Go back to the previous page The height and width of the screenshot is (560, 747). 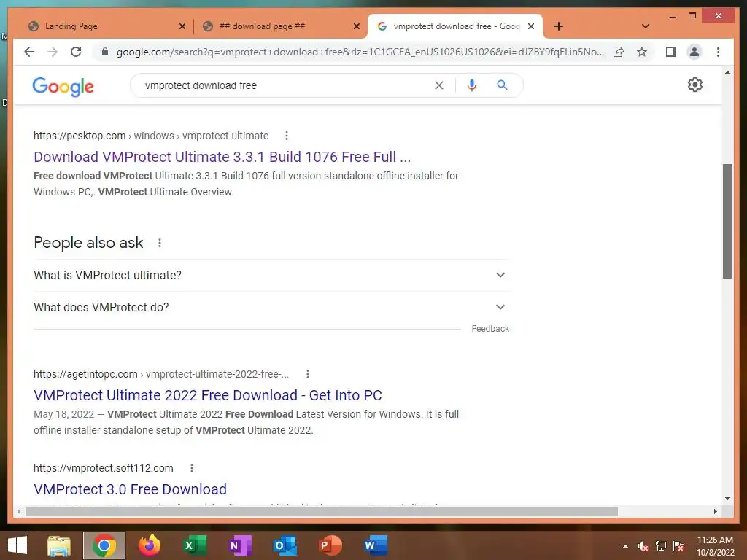(29, 52)
